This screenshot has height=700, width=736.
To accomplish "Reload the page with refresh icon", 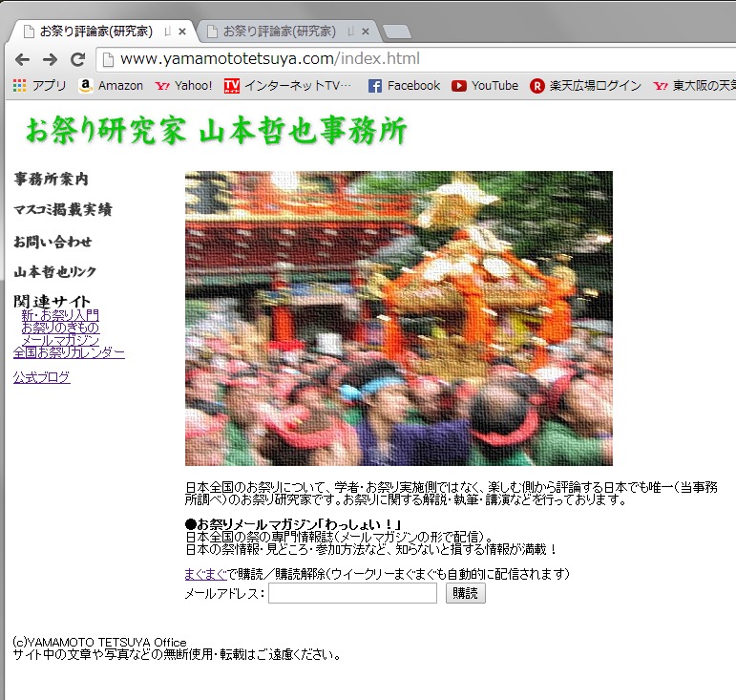I will click(77, 59).
